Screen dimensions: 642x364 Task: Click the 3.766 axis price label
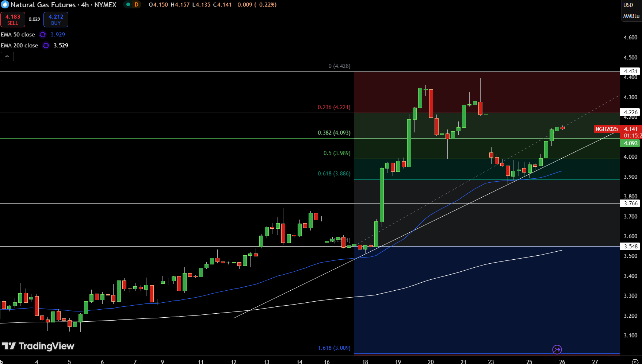point(631,204)
